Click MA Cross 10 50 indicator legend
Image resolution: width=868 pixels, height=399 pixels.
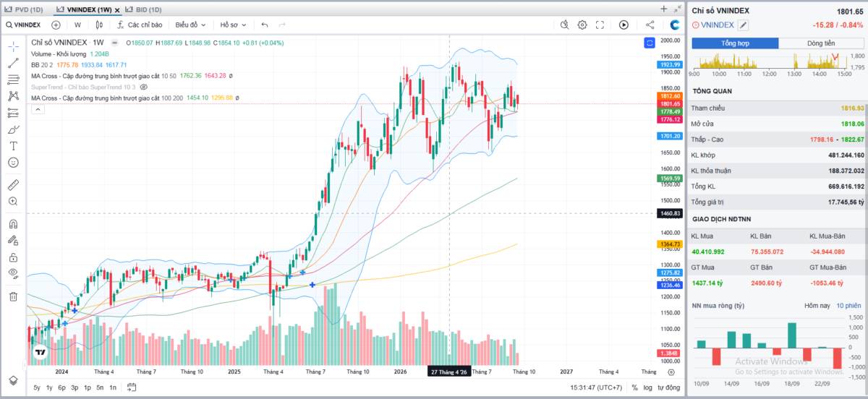point(103,75)
